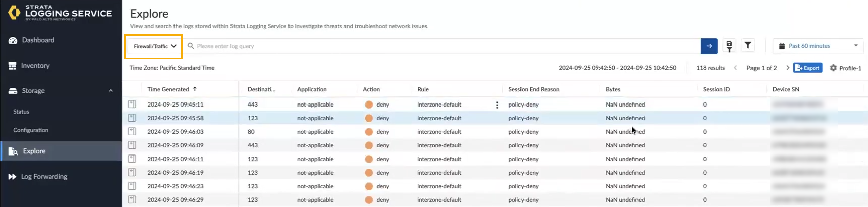Image resolution: width=868 pixels, height=207 pixels.
Task: Select Status under Storage
Action: 21,112
